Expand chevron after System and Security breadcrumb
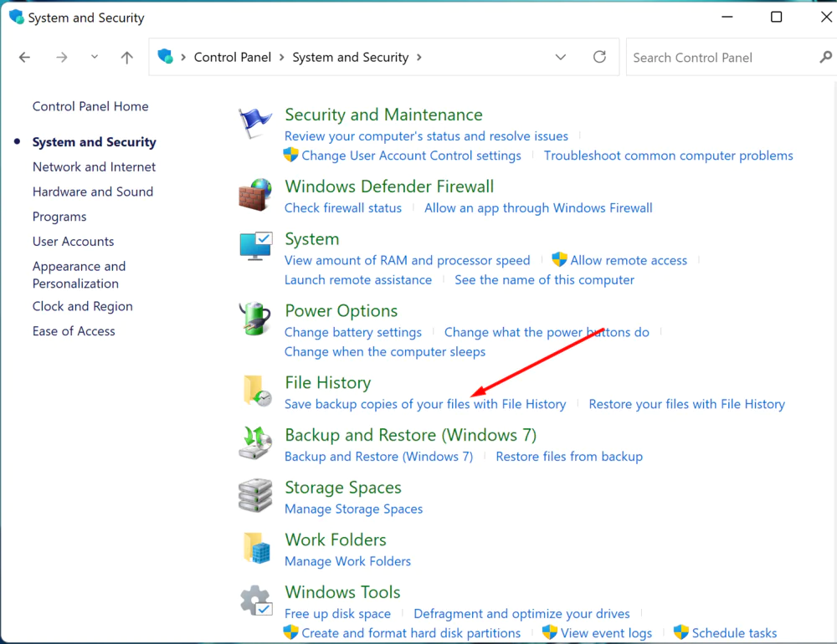The height and width of the screenshot is (644, 837). (x=419, y=57)
